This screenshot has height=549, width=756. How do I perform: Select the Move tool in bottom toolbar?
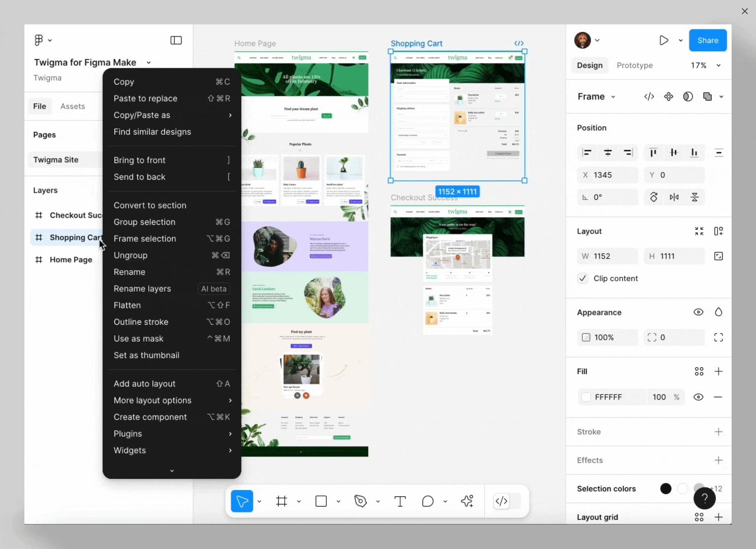tap(242, 501)
